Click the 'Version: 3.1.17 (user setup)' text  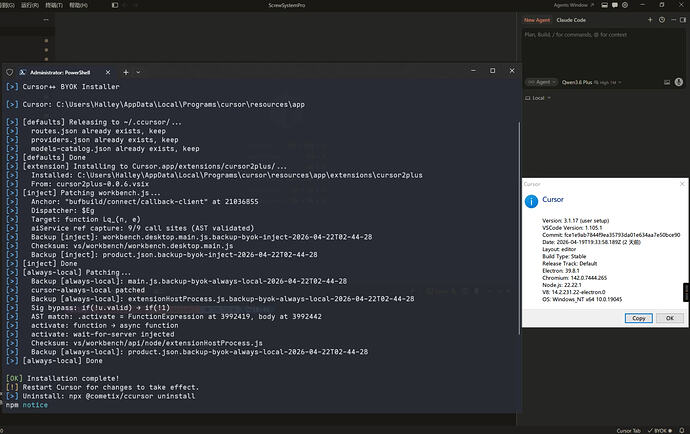(575, 221)
